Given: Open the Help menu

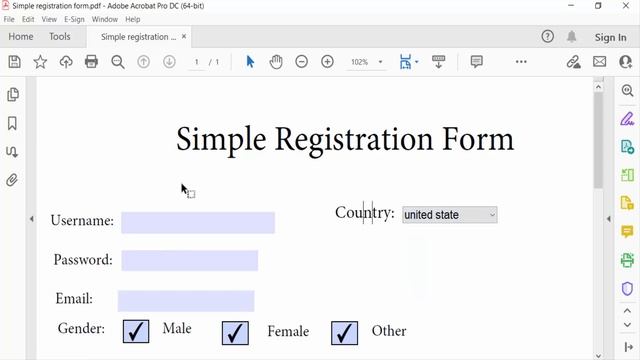Looking at the screenshot, I should click(x=133, y=19).
